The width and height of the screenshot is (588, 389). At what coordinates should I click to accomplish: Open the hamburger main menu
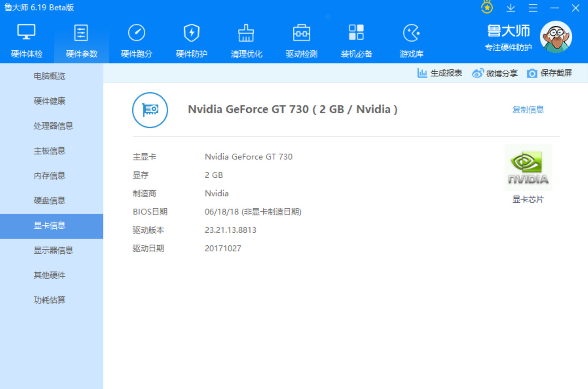pyautogui.click(x=533, y=8)
